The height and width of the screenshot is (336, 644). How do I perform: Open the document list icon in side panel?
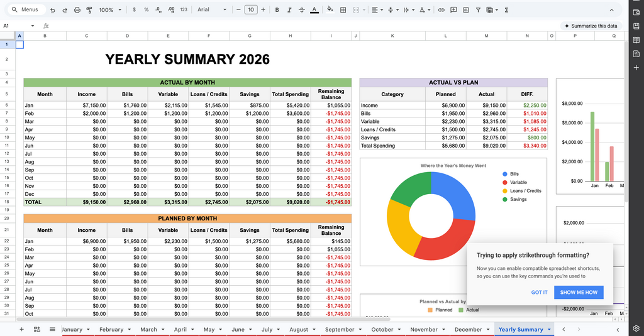[x=636, y=54]
